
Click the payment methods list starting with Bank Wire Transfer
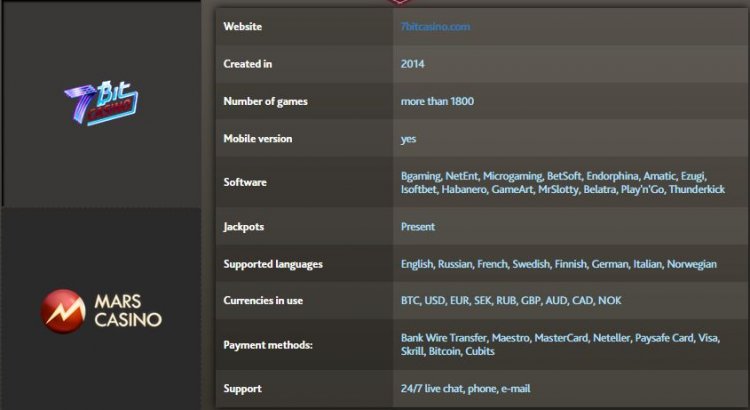point(560,344)
